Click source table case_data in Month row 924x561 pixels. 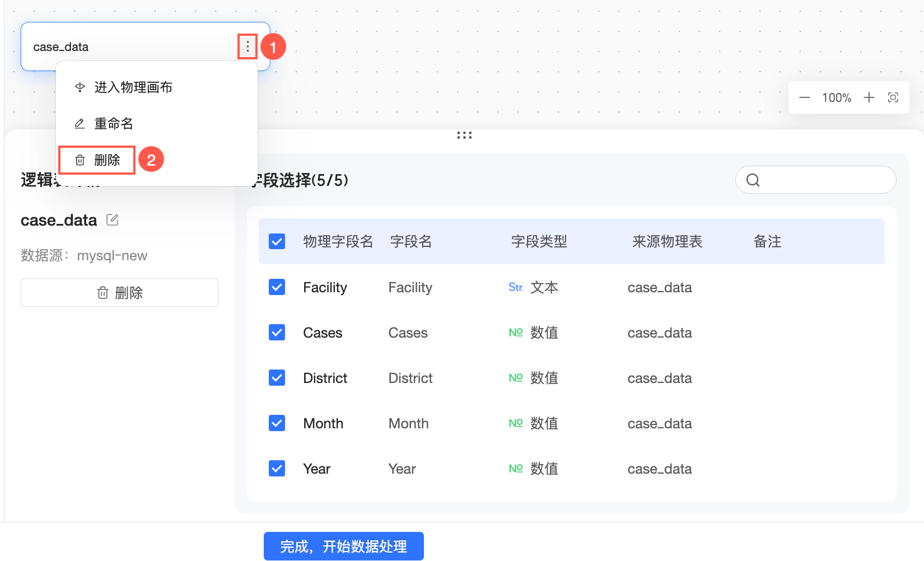coord(660,423)
